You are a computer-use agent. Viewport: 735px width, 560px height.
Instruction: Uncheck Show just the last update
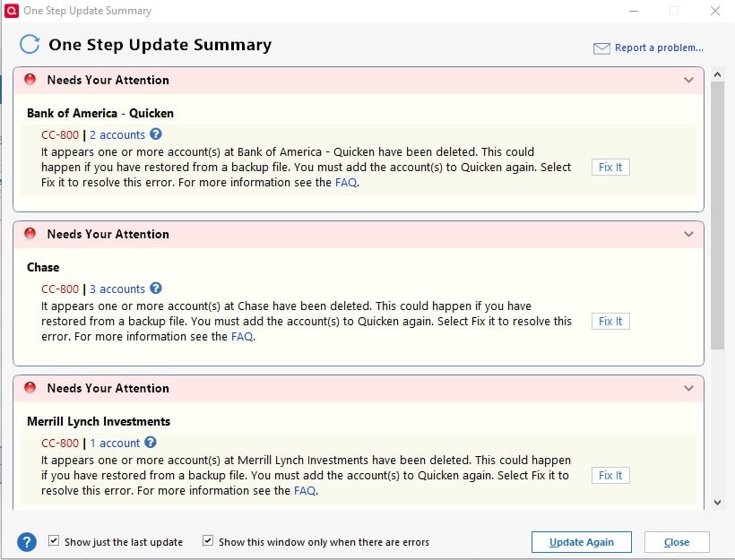pos(52,539)
